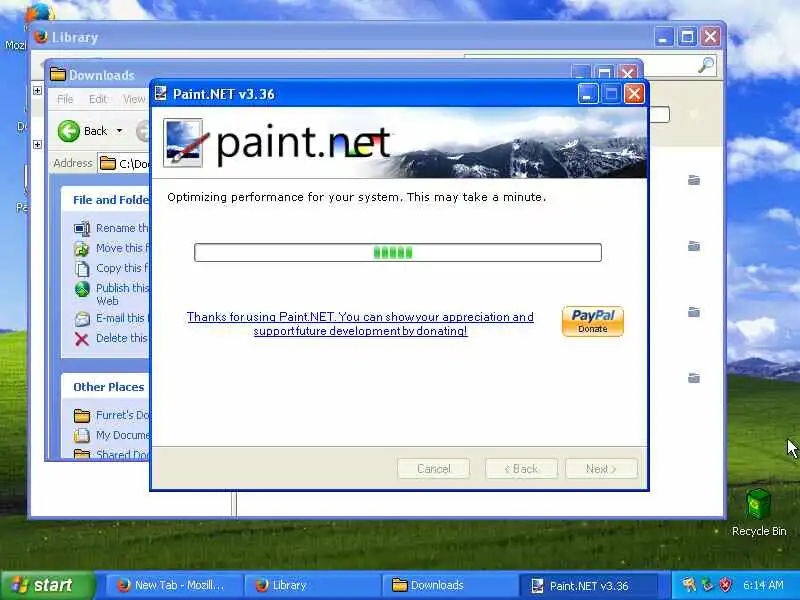Click the second system tray icon
The image size is (800, 600).
tap(708, 585)
